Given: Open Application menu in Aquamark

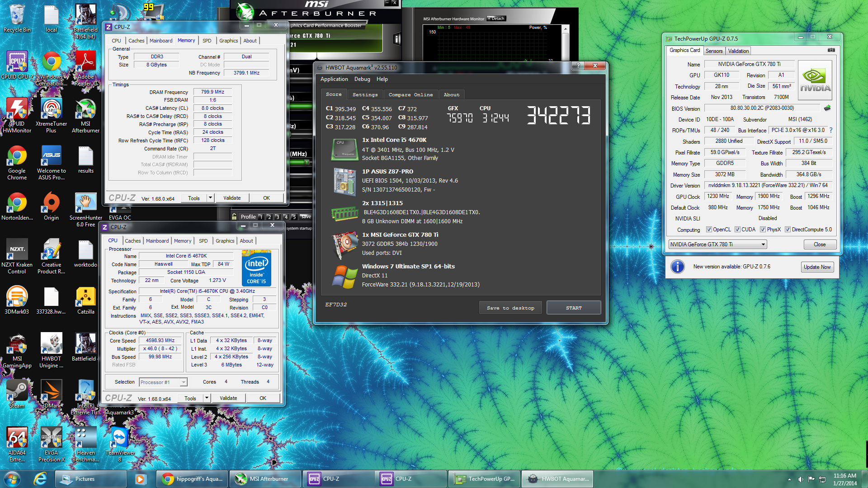Looking at the screenshot, I should 334,79.
